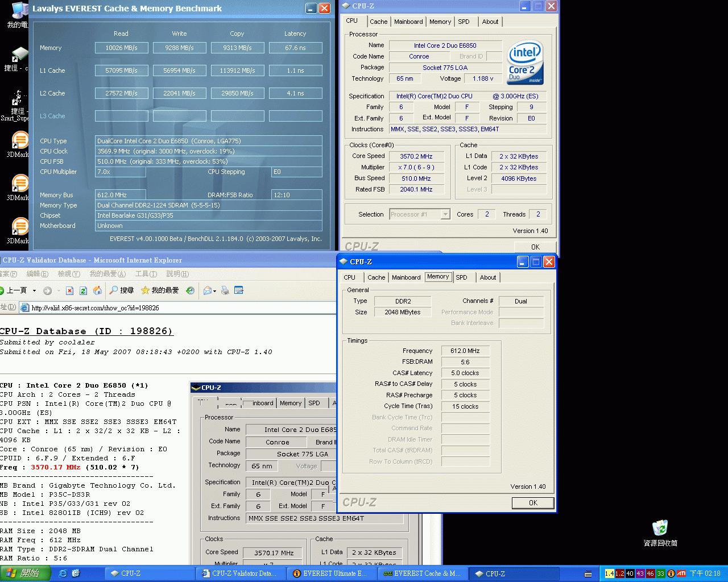The width and height of the screenshot is (728, 582).
Task: Go to Home page icon in IE
Action: [97, 290]
